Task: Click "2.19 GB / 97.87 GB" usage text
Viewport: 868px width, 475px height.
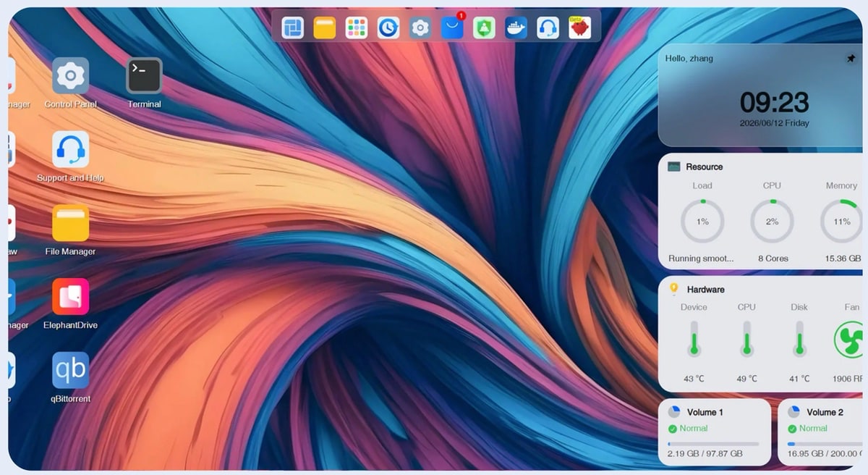Action: click(x=705, y=454)
